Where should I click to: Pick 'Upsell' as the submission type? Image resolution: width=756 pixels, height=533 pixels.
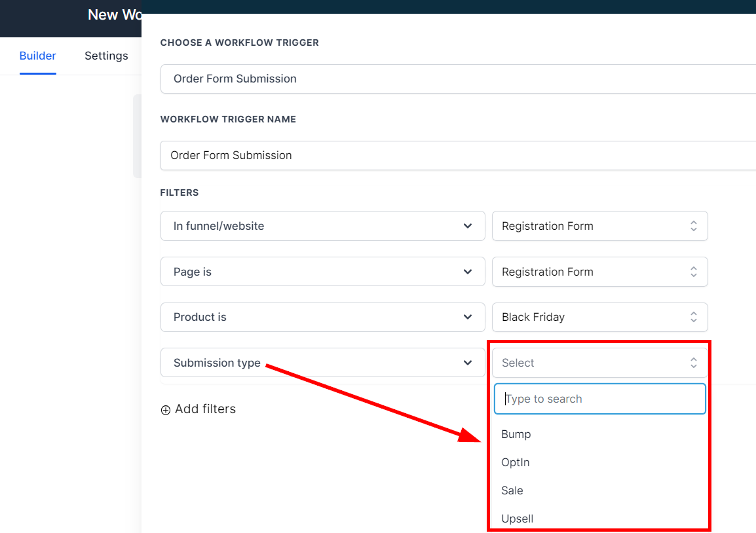pyautogui.click(x=518, y=519)
